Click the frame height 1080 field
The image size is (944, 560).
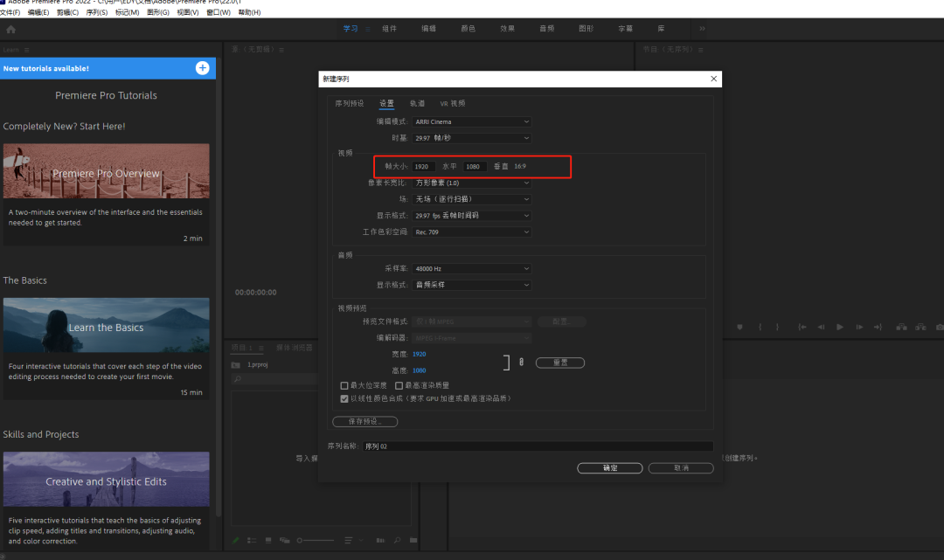click(x=475, y=167)
